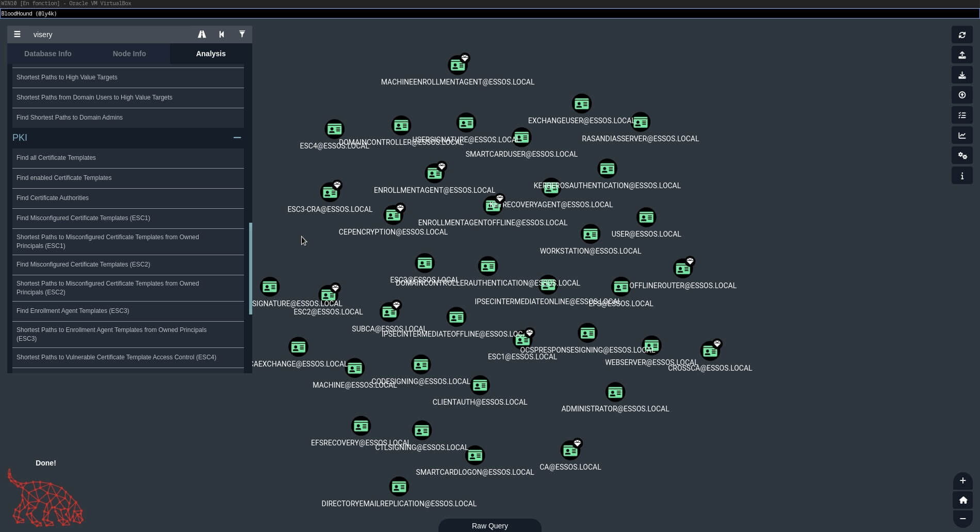Run Shortest Paths from Domain Users query
The image size is (980, 532).
(x=128, y=97)
